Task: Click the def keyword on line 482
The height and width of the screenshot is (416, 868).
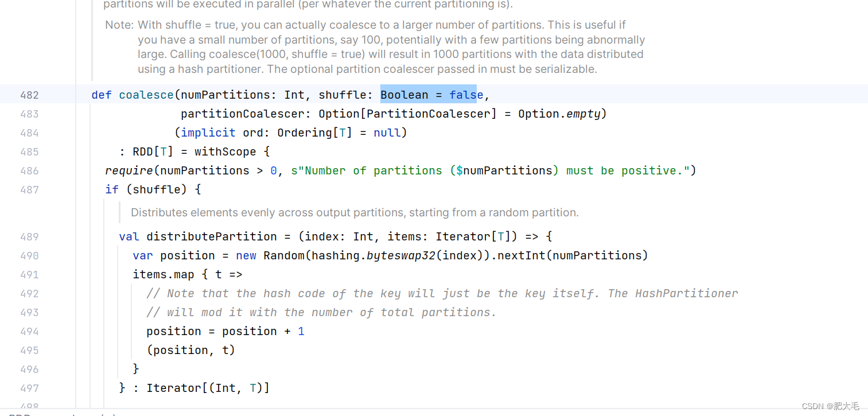Action: pos(102,95)
